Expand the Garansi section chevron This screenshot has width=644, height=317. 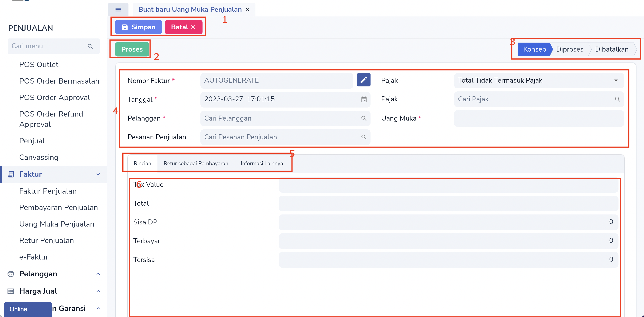(x=98, y=309)
